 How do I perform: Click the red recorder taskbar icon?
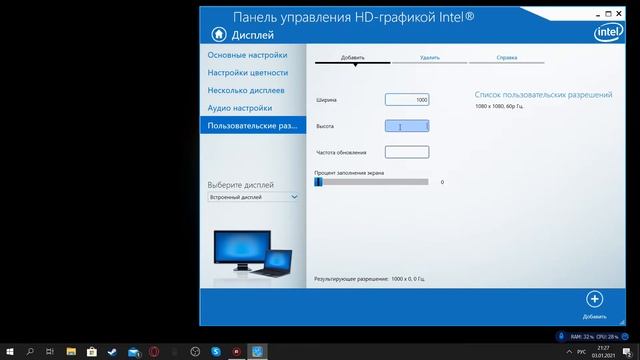pyautogui.click(x=236, y=351)
